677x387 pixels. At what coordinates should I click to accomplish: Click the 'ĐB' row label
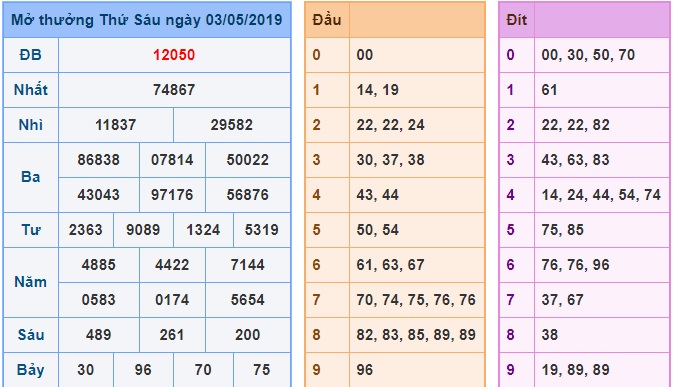(x=31, y=55)
